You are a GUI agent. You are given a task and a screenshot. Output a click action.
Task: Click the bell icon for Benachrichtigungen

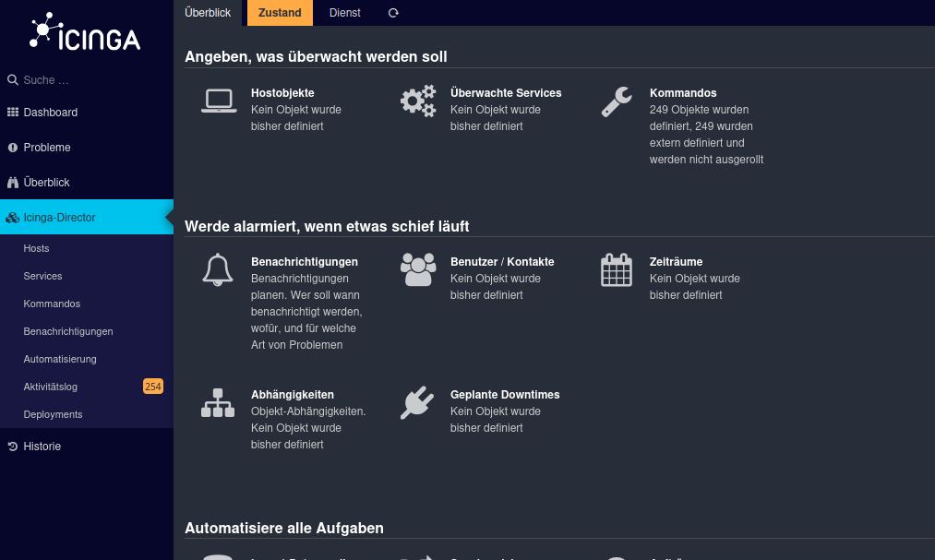218,269
